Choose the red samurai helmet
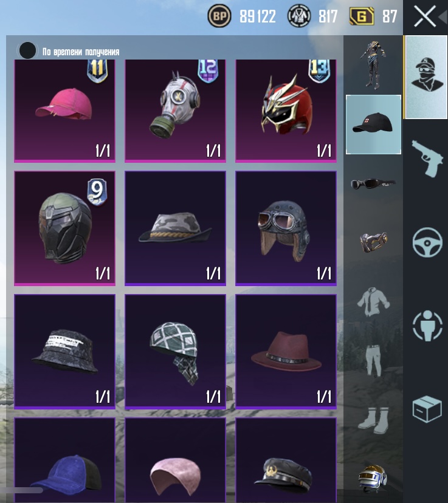The height and width of the screenshot is (503, 448). click(286, 111)
